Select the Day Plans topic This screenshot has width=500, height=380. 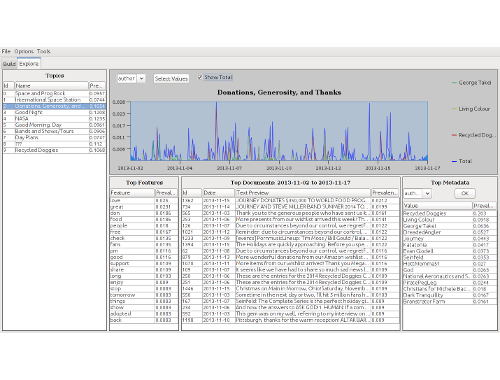tap(54, 138)
